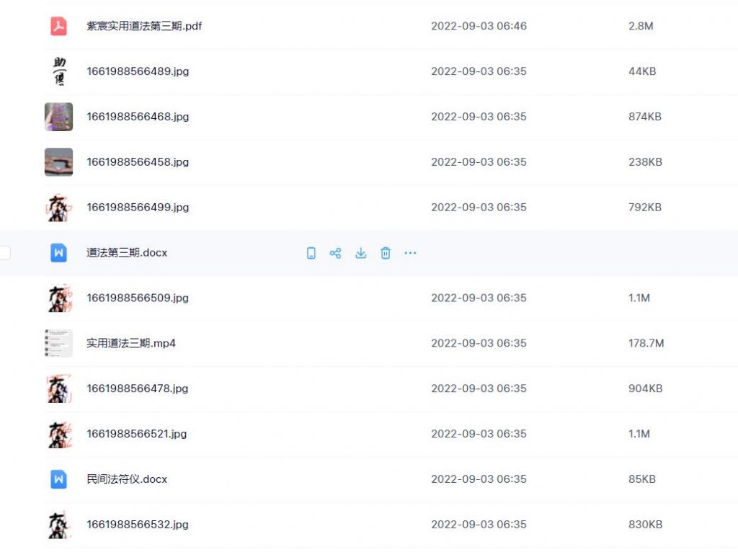Viewport: 738px width, 560px height.
Task: Click the Word icon of 道法第三期.docx
Action: point(58,253)
